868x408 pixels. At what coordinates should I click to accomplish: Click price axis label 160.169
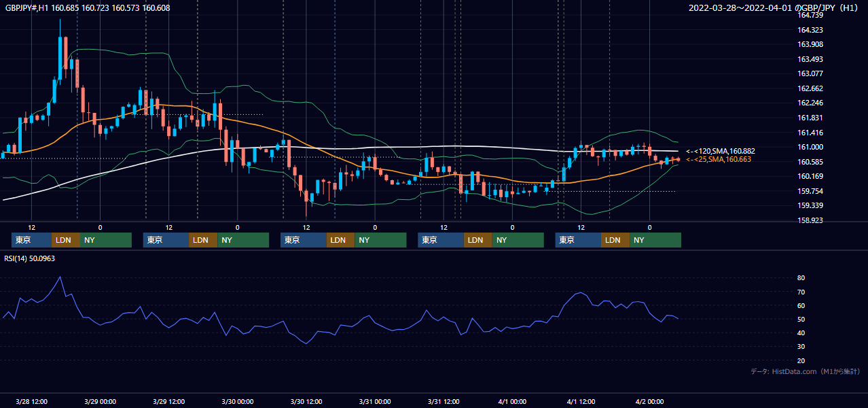pos(810,176)
